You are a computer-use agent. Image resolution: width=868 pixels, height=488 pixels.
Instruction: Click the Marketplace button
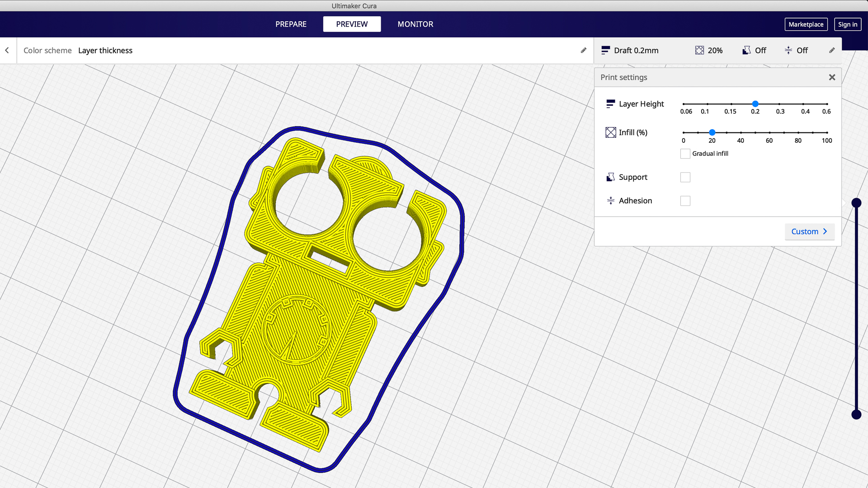coord(806,24)
